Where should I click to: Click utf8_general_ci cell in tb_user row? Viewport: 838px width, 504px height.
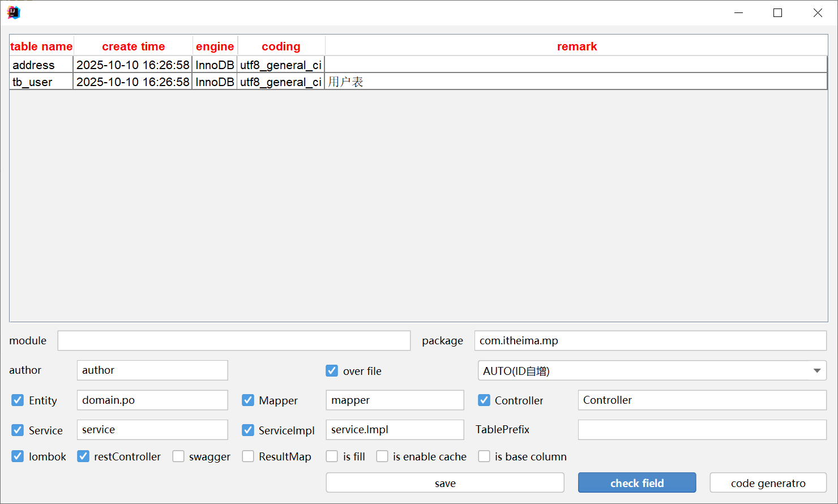(x=281, y=82)
